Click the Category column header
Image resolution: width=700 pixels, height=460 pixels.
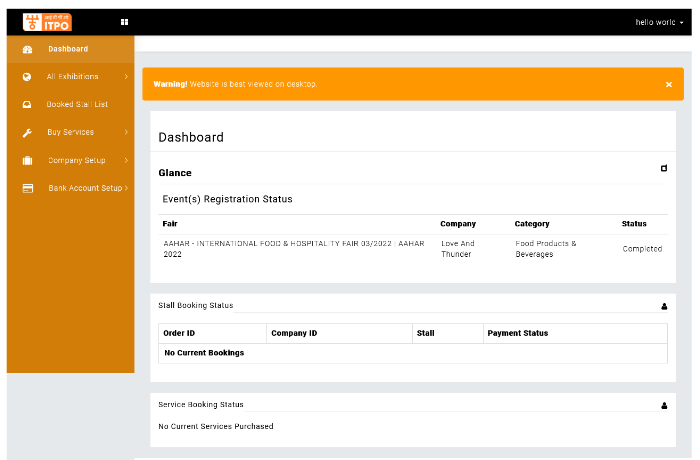[x=532, y=224]
